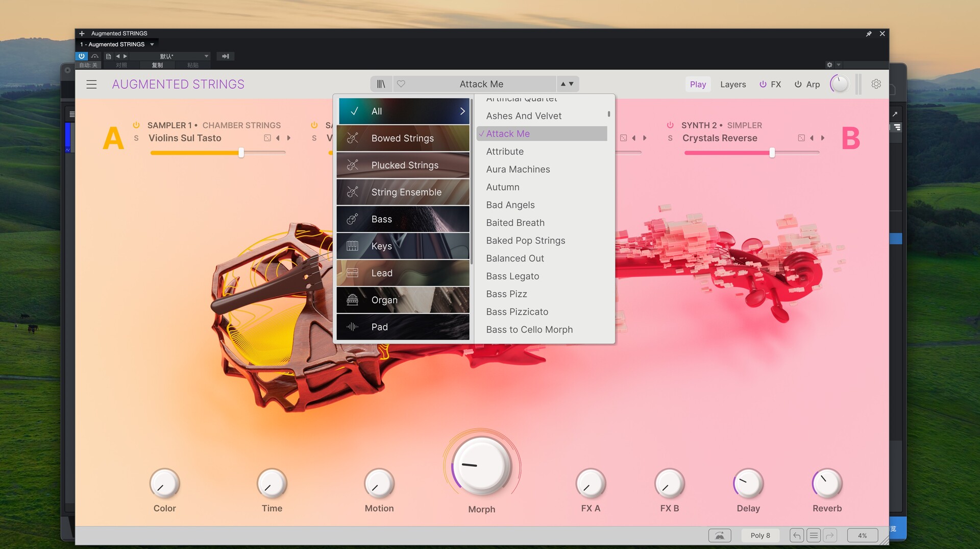
Task: Click the Violins Sul Tasto volume slider
Action: click(x=218, y=153)
